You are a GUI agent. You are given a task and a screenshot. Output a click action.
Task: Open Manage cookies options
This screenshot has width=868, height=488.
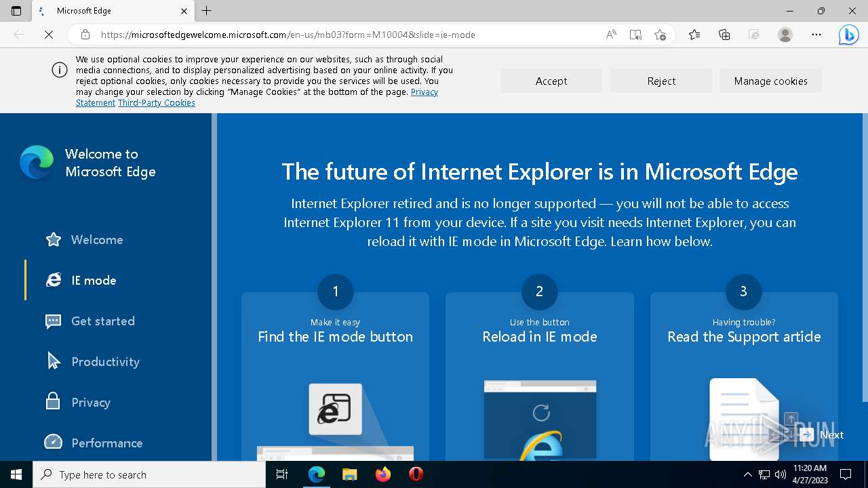[x=770, y=81]
